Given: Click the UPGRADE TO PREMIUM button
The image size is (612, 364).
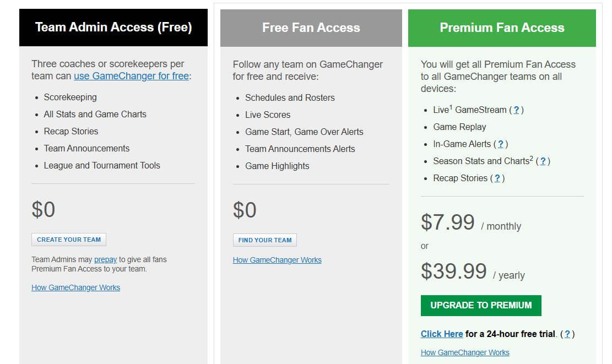Looking at the screenshot, I should coord(480,305).
